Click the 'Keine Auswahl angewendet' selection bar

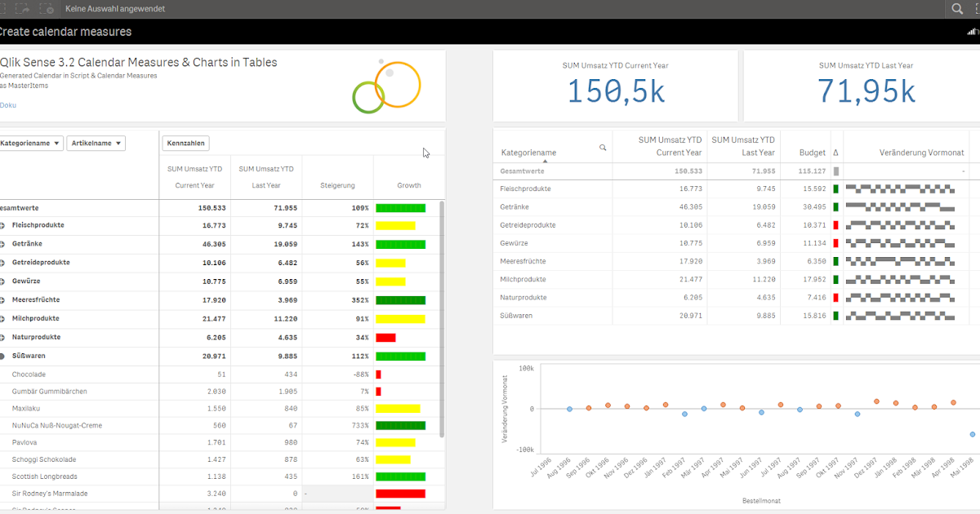(x=115, y=8)
